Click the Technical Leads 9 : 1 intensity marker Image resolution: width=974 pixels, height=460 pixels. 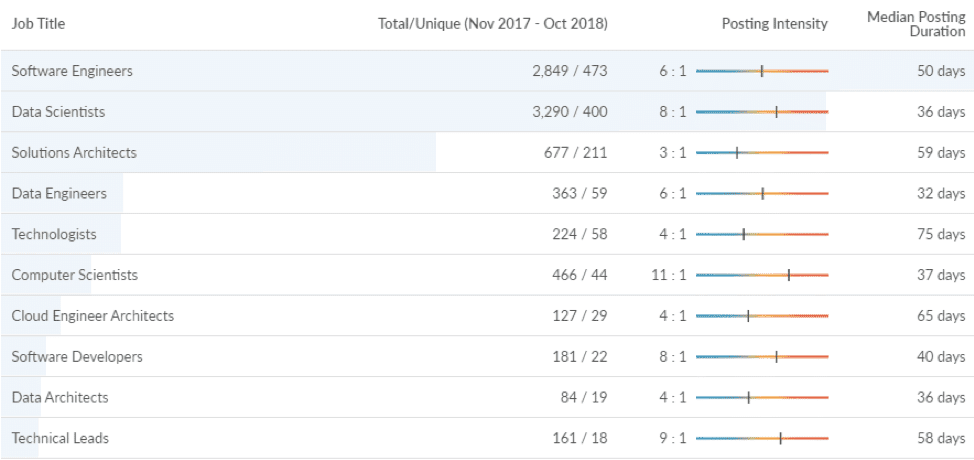pyautogui.click(x=780, y=438)
